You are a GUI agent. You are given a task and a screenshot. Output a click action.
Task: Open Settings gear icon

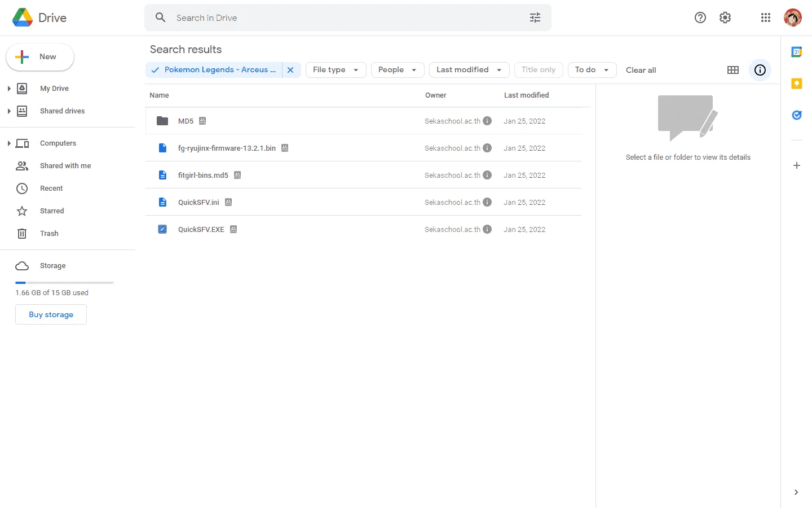pyautogui.click(x=725, y=17)
